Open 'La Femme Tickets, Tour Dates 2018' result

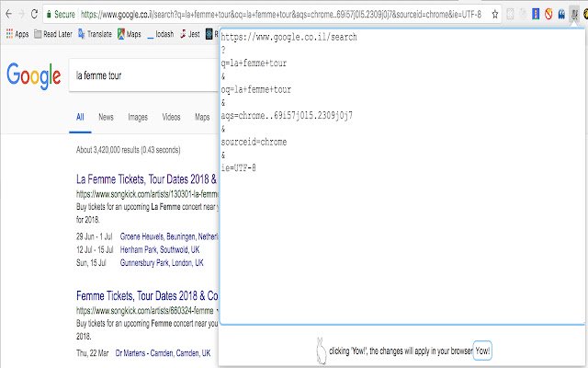coord(147,179)
